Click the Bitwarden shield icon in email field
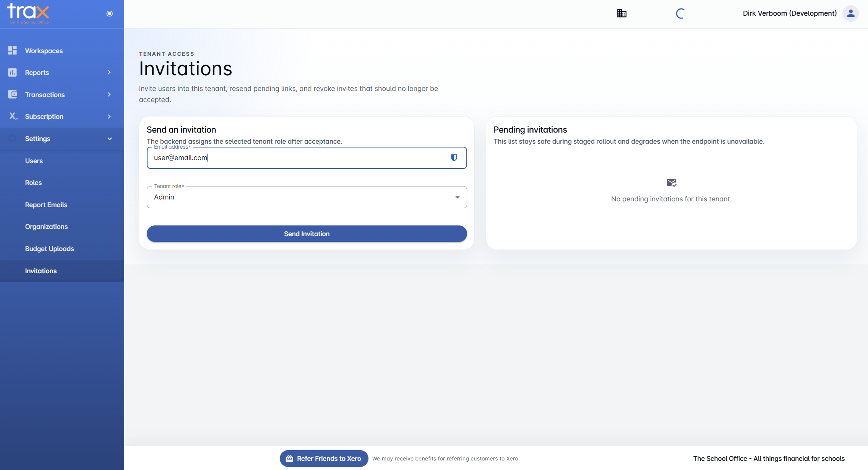This screenshot has height=470, width=868. 454,158
